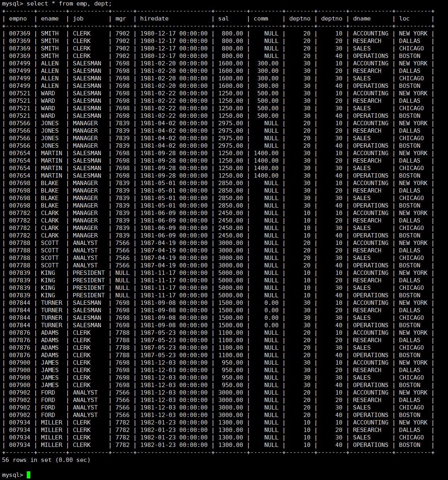The image size is (448, 480).
Task: Click 1600.00 in ALLEN's CHICAGO row
Action: [231, 78]
